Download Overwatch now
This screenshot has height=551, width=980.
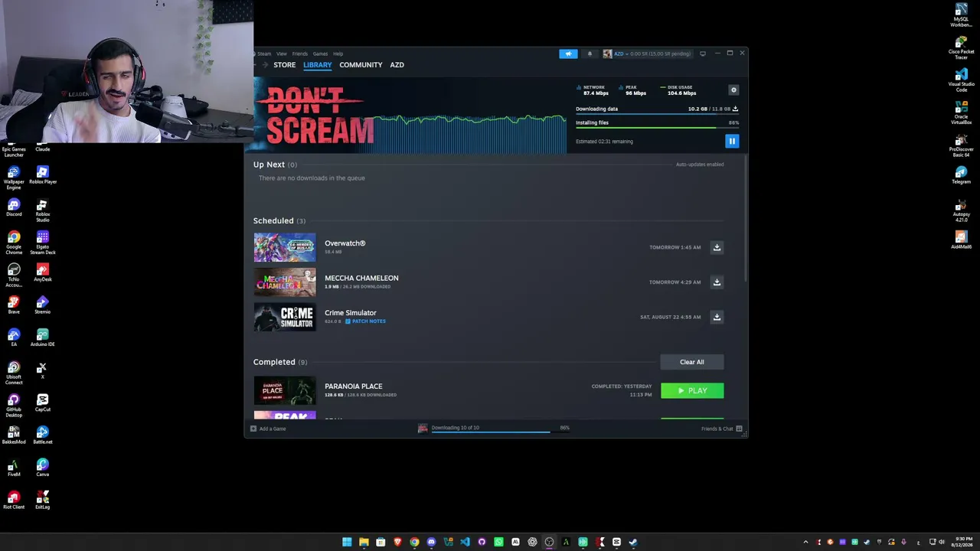point(717,247)
